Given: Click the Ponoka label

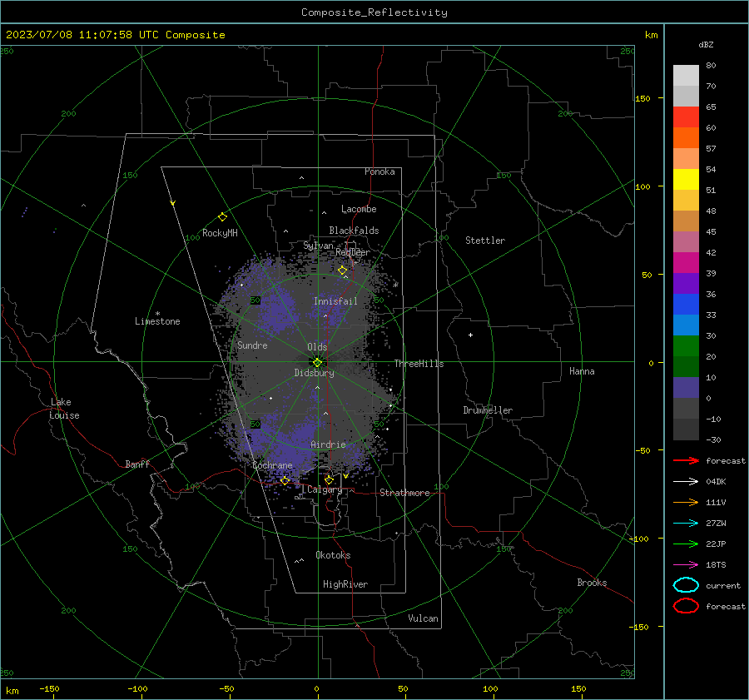Looking at the screenshot, I should click(x=379, y=171).
